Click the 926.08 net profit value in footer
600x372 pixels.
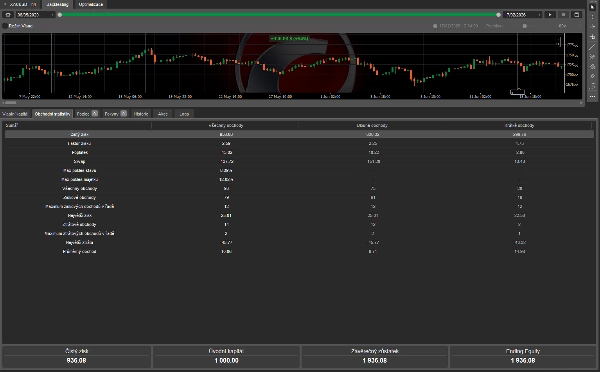pyautogui.click(x=76, y=361)
